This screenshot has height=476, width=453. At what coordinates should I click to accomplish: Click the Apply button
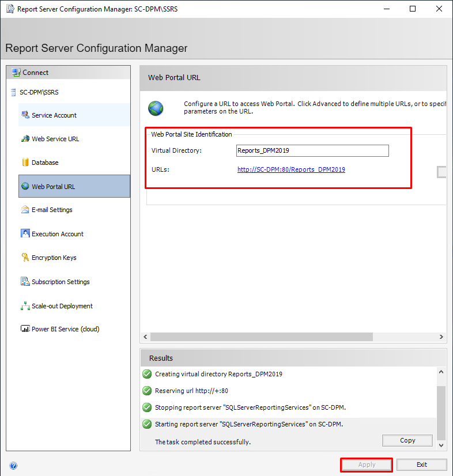(367, 465)
